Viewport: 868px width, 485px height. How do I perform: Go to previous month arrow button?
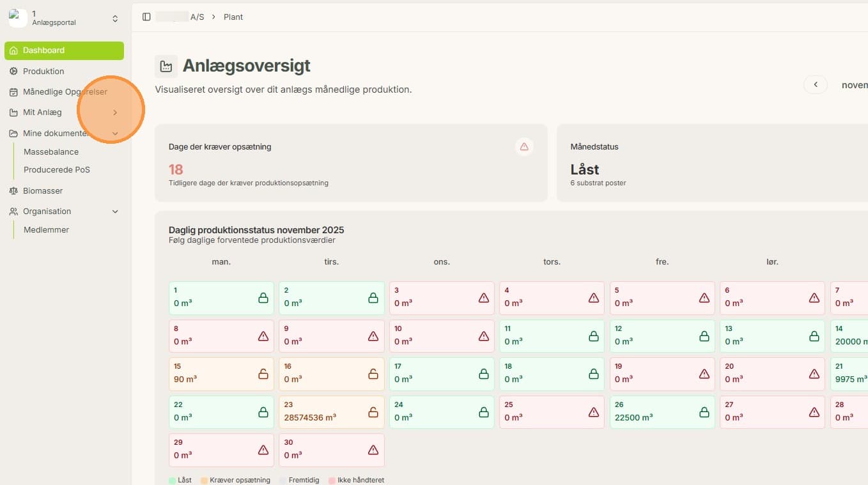pos(816,84)
